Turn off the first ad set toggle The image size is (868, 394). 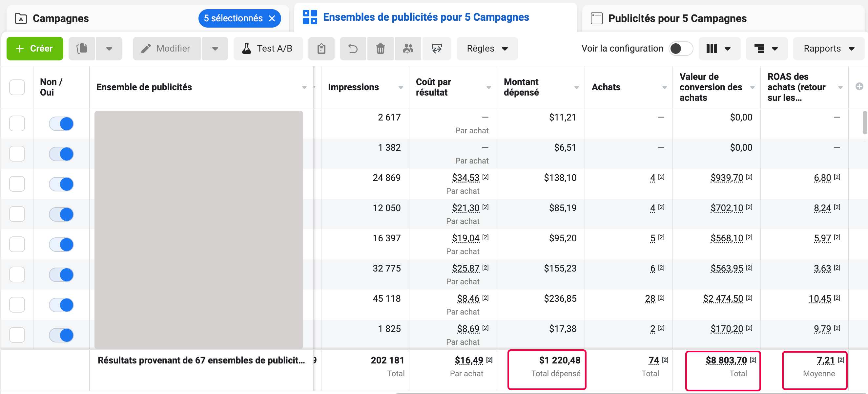coord(61,124)
